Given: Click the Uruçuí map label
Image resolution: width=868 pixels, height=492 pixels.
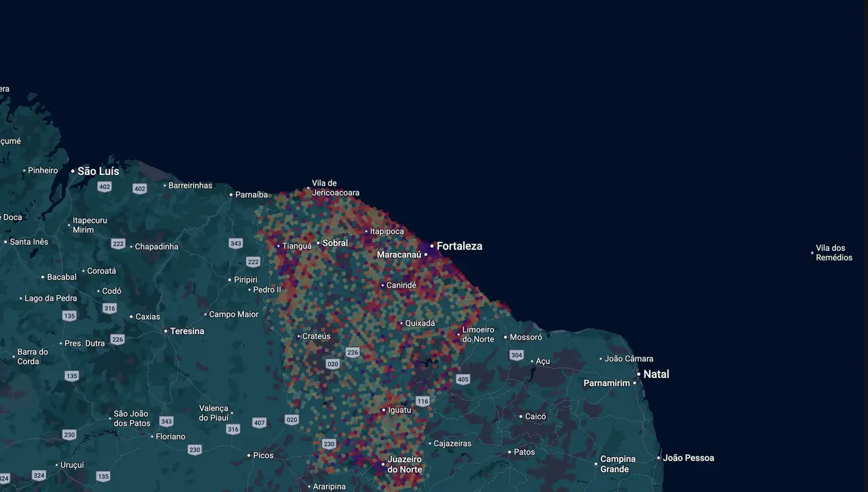Looking at the screenshot, I should point(72,465).
